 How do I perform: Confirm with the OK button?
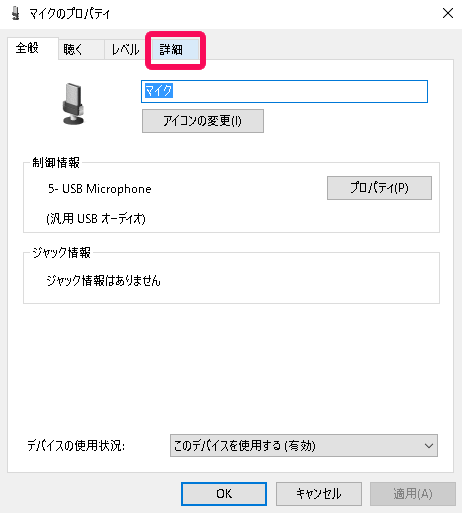tap(224, 494)
